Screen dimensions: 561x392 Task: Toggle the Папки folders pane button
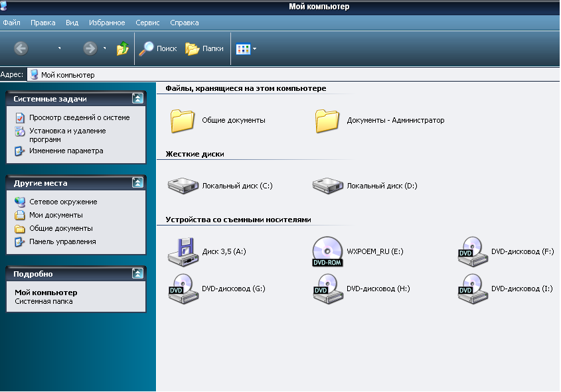(x=204, y=48)
